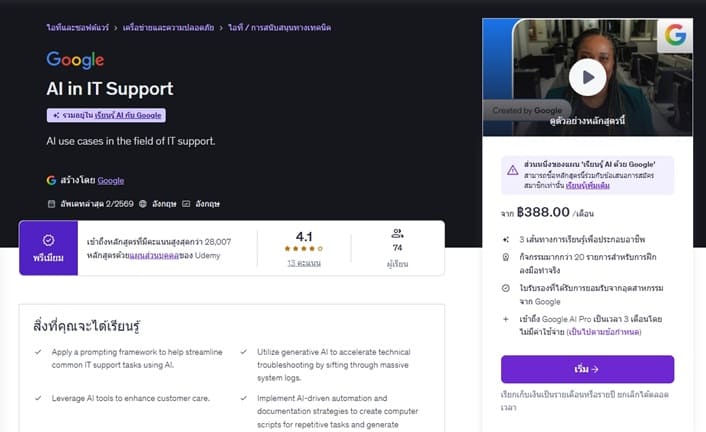Click the plus icon beside Google AI Pro
This screenshot has width=706, height=432.
(506, 319)
